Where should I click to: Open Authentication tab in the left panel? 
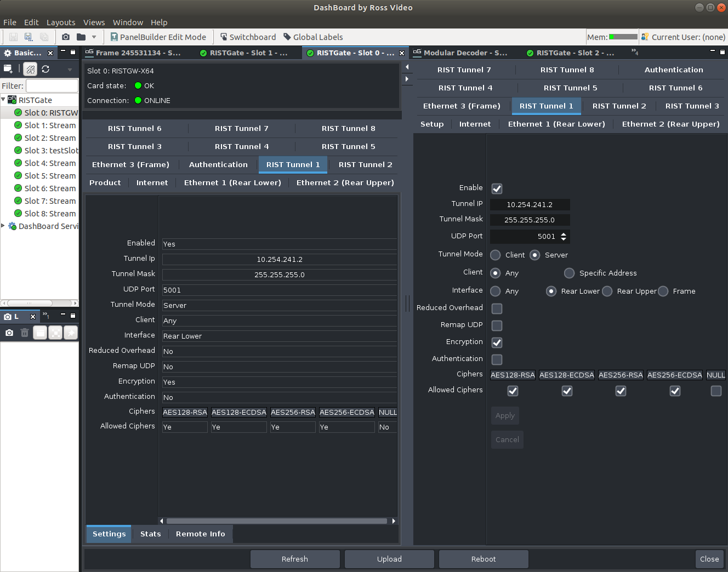(x=218, y=164)
